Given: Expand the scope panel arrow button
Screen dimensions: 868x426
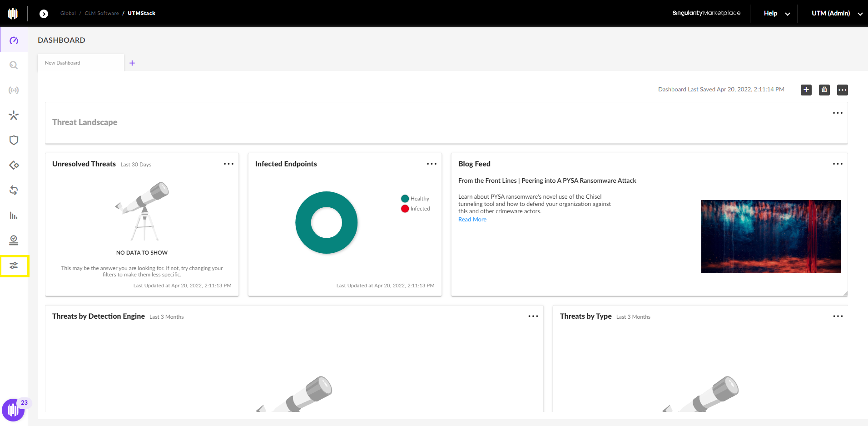Looking at the screenshot, I should coord(44,14).
